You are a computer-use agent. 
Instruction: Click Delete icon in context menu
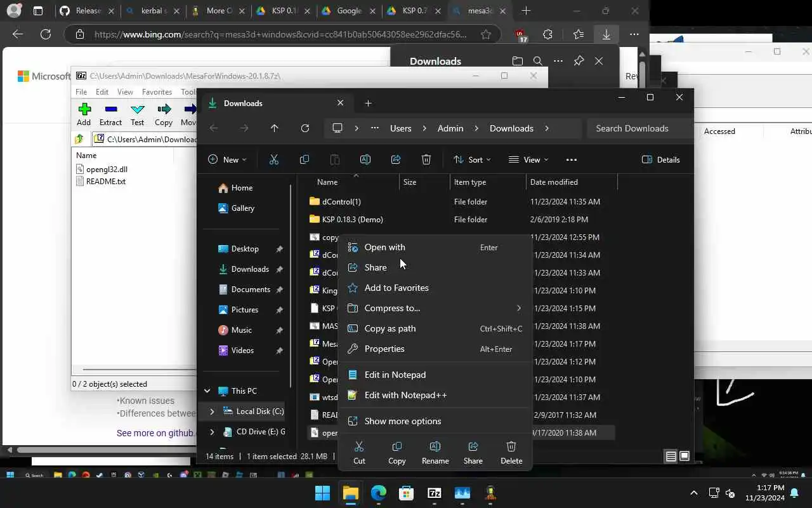(511, 453)
